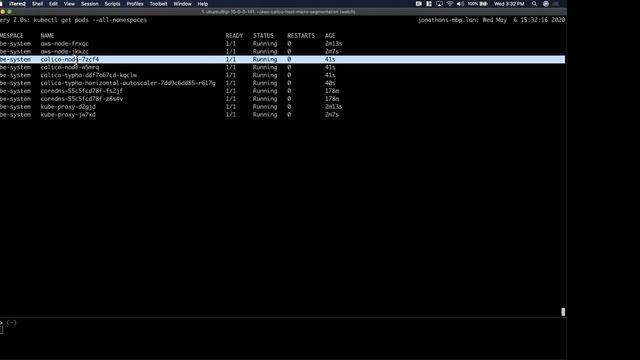Open the Wi-Fi status menu
Image resolution: width=640 pixels, height=360 pixels.
point(450,4)
